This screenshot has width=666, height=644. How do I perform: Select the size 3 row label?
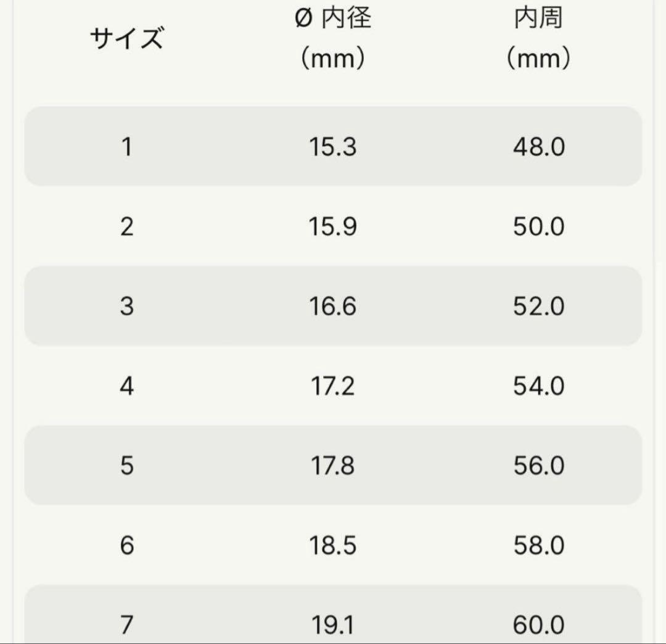coord(126,307)
